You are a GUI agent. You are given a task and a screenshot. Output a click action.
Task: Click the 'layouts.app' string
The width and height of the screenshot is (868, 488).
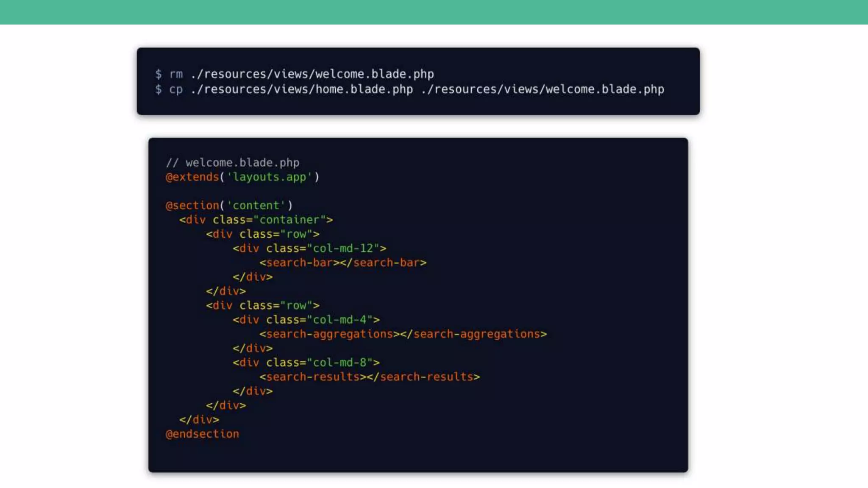tap(269, 177)
